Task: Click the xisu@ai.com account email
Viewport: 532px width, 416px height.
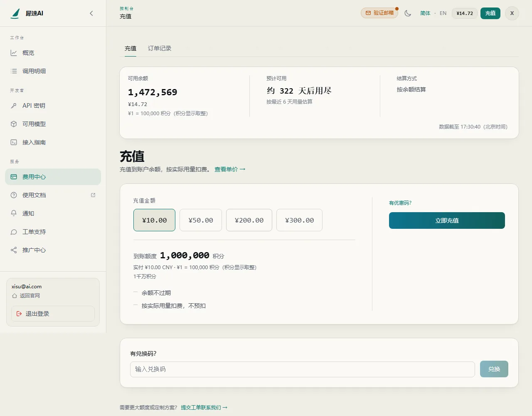Action: point(27,287)
